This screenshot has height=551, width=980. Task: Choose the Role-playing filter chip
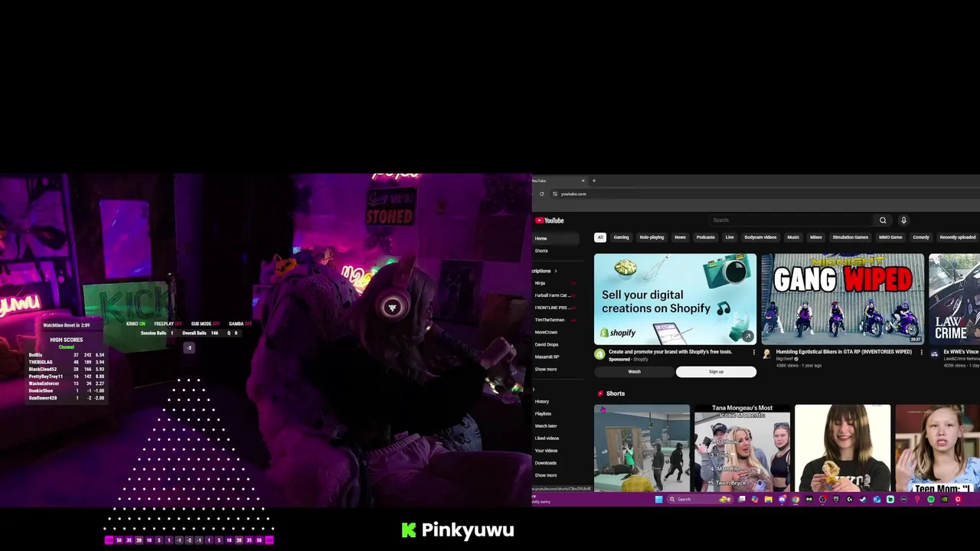pyautogui.click(x=652, y=237)
